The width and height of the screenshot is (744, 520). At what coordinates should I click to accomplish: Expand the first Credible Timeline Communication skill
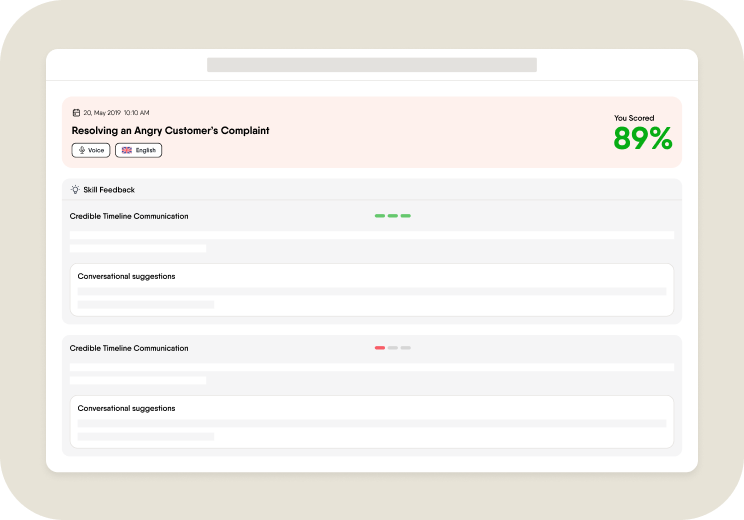[129, 216]
